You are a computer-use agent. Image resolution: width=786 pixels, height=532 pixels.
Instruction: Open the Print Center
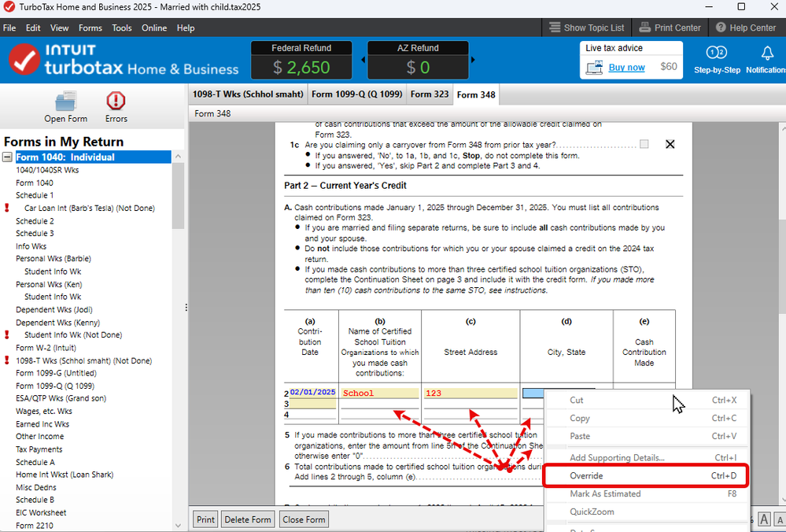pos(670,28)
